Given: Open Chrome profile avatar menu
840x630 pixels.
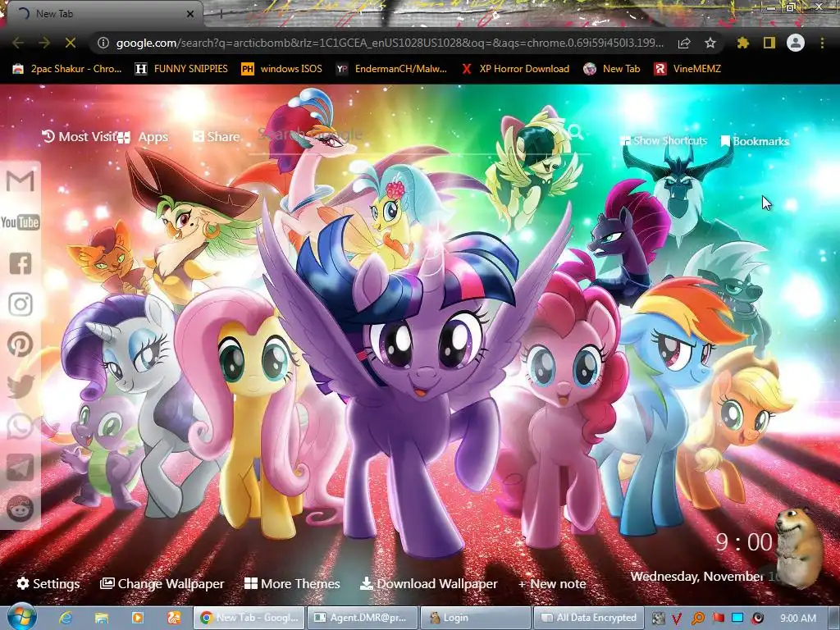Looking at the screenshot, I should click(796, 43).
